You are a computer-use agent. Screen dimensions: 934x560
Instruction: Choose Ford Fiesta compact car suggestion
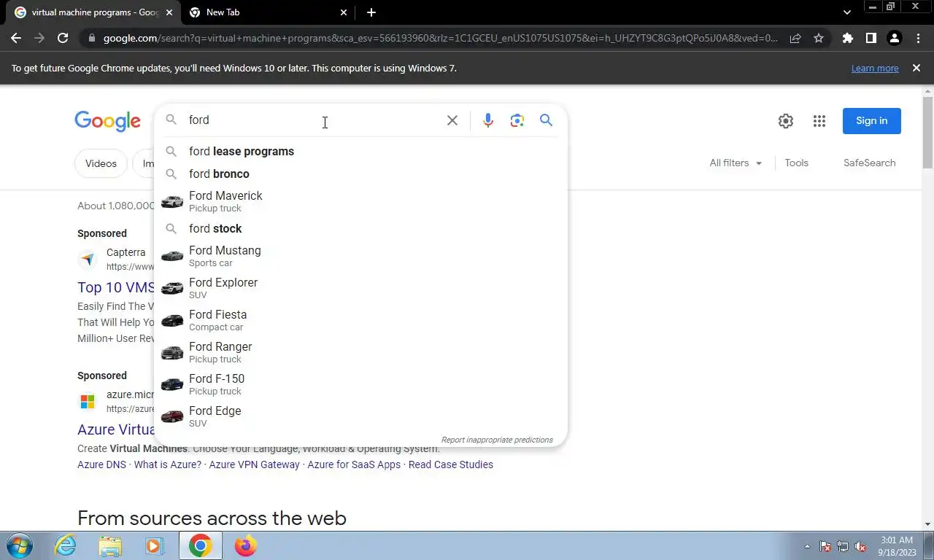pos(360,320)
